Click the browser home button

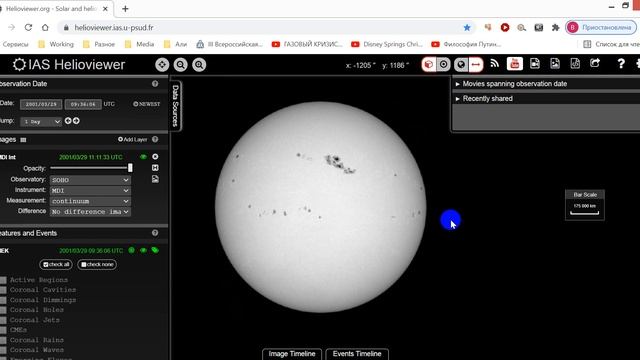coord(45,27)
